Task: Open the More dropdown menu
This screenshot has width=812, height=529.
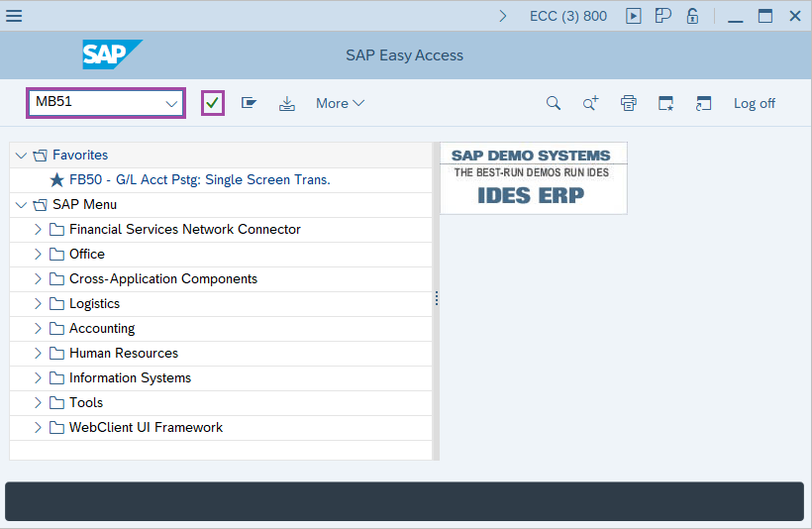Action: [x=341, y=103]
